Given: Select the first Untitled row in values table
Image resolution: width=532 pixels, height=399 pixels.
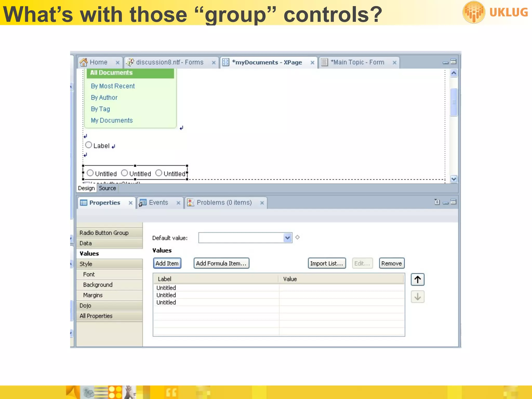Looking at the screenshot, I should coord(279,288).
